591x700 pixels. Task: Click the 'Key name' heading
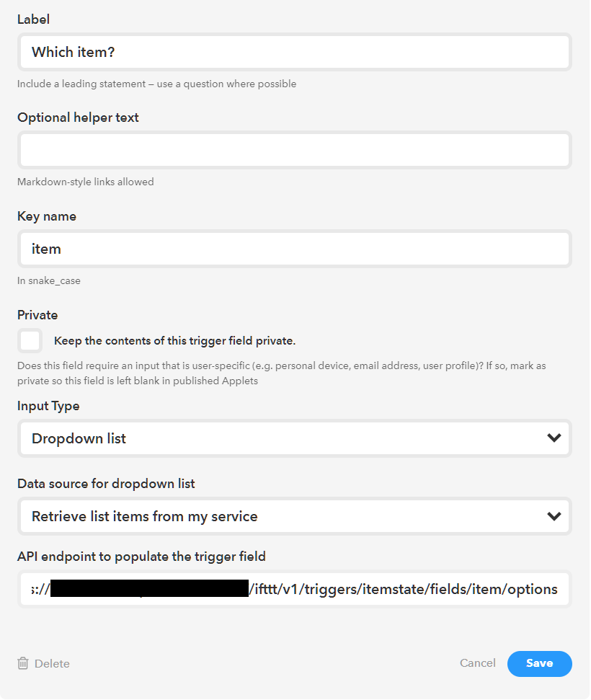coord(47,216)
